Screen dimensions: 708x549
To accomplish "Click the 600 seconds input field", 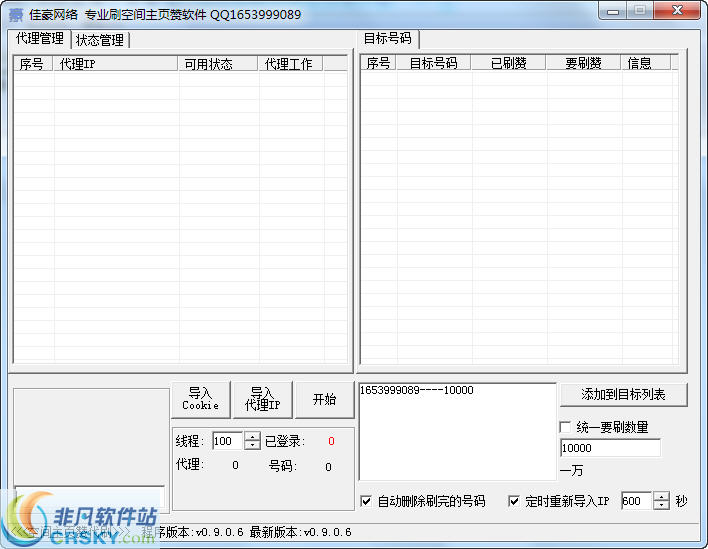I will pos(637,501).
